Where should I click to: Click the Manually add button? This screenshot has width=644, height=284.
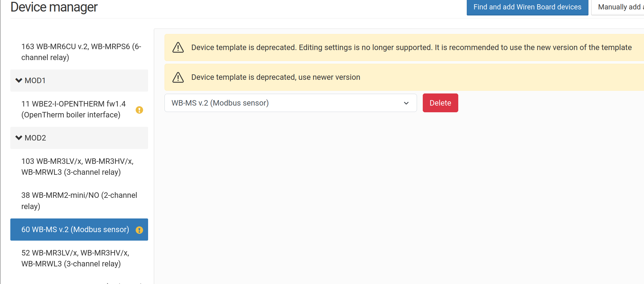pos(619,7)
